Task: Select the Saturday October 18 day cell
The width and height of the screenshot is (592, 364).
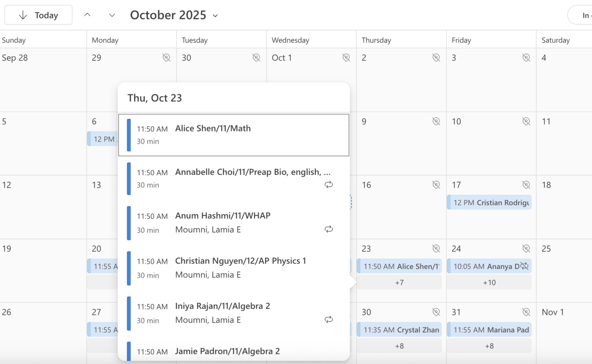Action: click(x=564, y=208)
